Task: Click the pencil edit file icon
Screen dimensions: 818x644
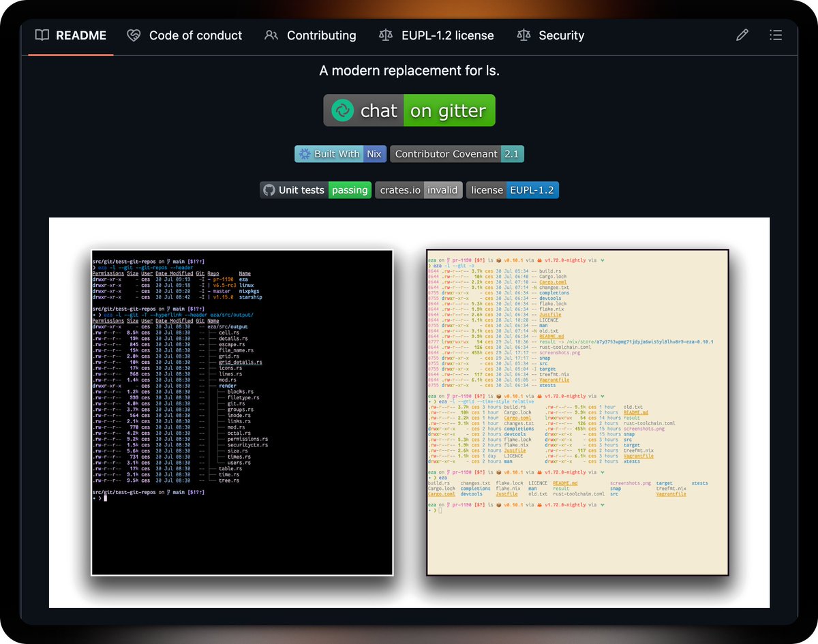Action: 742,35
